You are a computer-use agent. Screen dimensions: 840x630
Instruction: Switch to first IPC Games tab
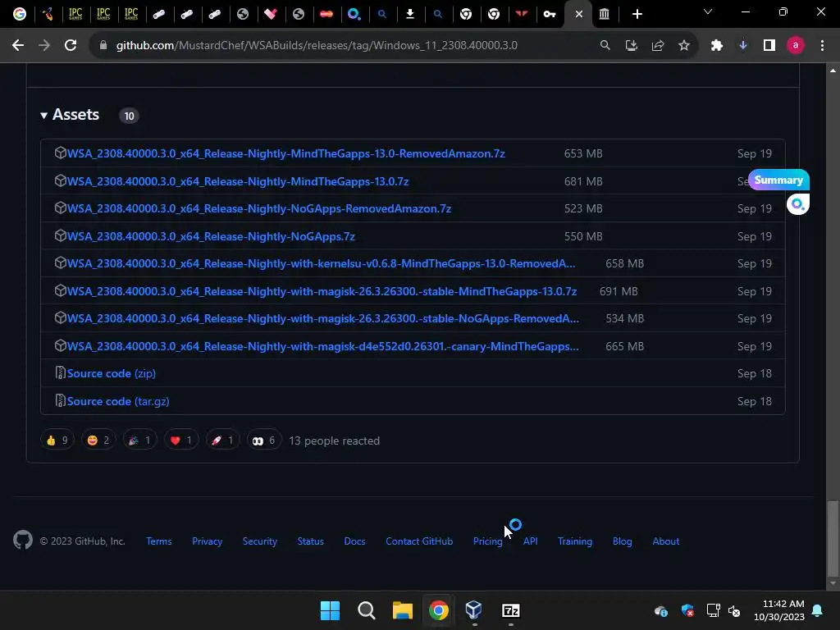click(75, 14)
